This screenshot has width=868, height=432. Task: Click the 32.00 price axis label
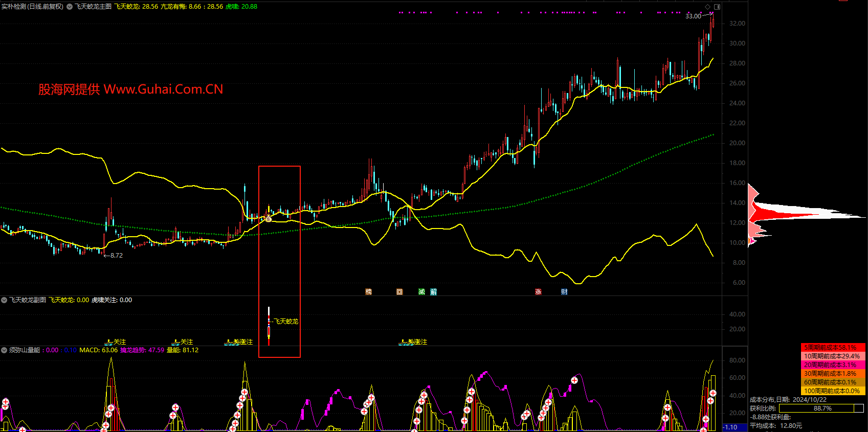tap(737, 24)
